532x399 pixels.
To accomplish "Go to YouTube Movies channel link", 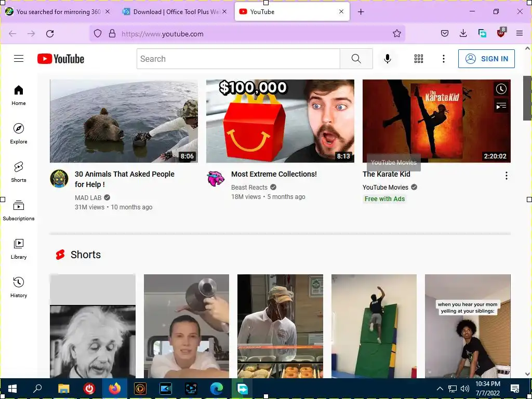I will (x=385, y=187).
